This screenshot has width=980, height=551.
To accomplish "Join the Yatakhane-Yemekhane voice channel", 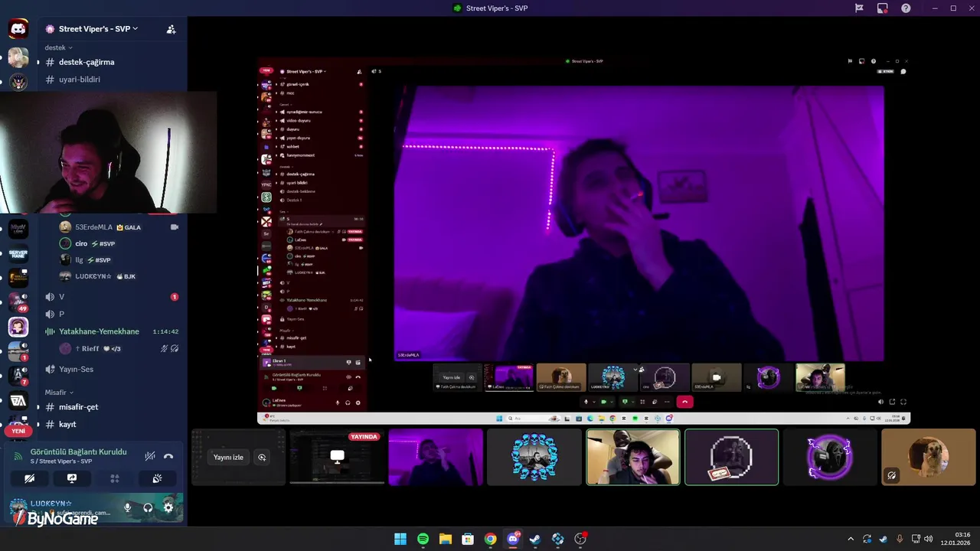I will [112, 331].
